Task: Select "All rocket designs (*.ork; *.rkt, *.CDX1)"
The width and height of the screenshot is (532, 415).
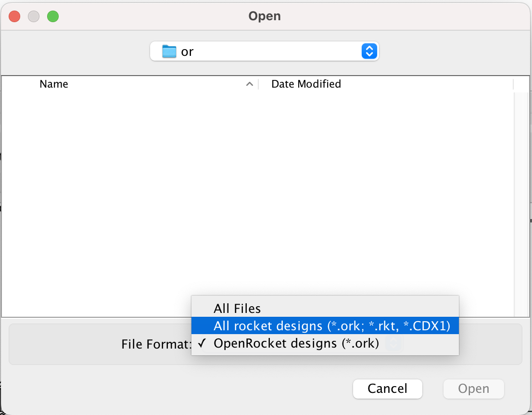Action: [332, 326]
